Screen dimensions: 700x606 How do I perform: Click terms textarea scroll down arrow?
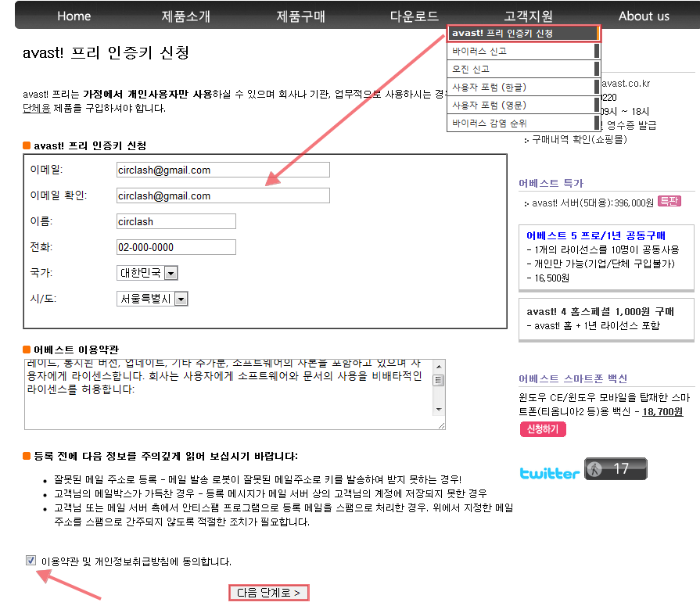[x=439, y=409]
